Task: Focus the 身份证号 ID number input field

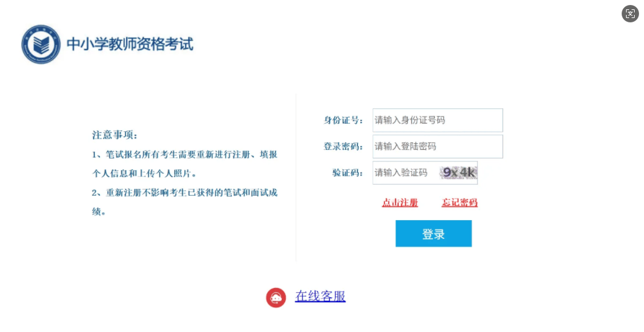Action: [x=437, y=120]
